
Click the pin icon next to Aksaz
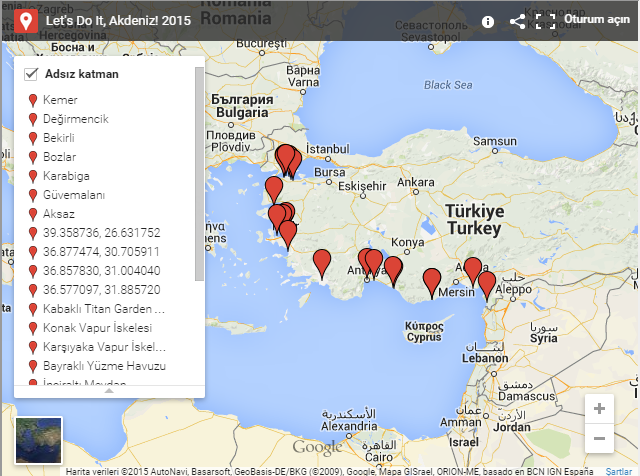tap(33, 215)
